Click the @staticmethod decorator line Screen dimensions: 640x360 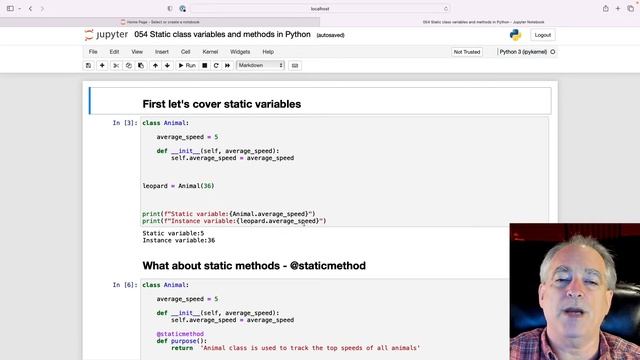click(x=180, y=334)
